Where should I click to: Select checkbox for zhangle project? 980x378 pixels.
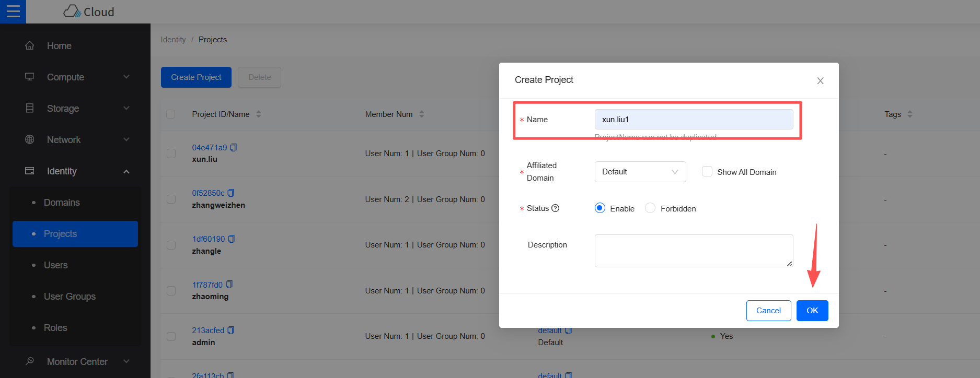coord(171,245)
